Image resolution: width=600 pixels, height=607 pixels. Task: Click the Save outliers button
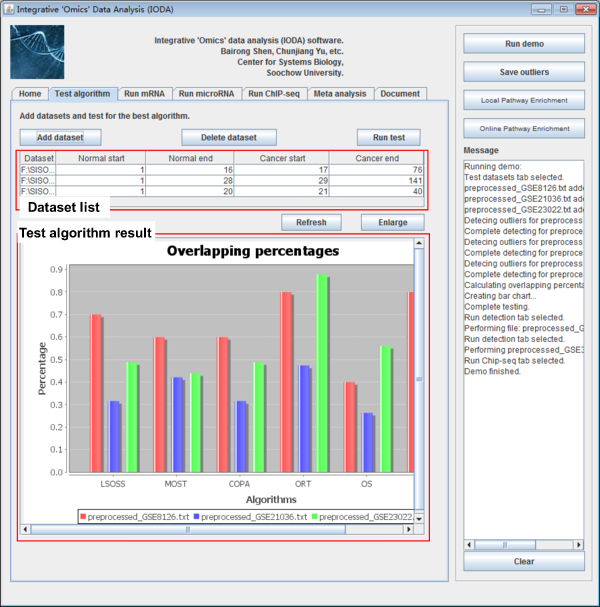pyautogui.click(x=524, y=72)
